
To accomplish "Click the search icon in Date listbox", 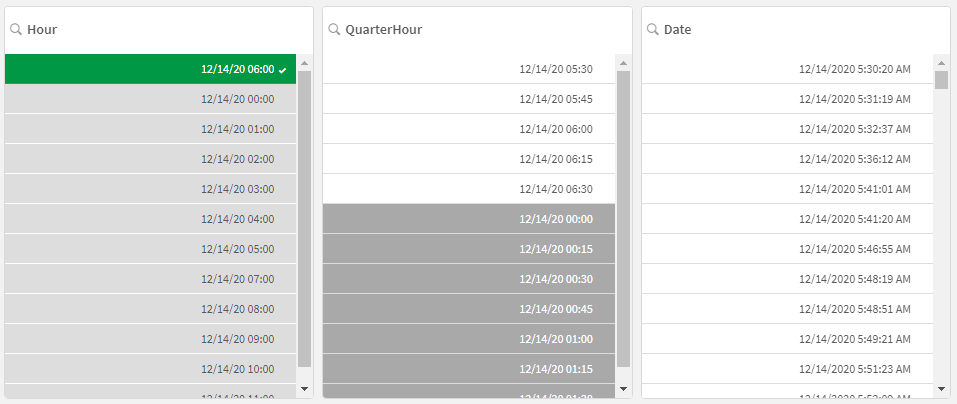I will [x=652, y=30].
